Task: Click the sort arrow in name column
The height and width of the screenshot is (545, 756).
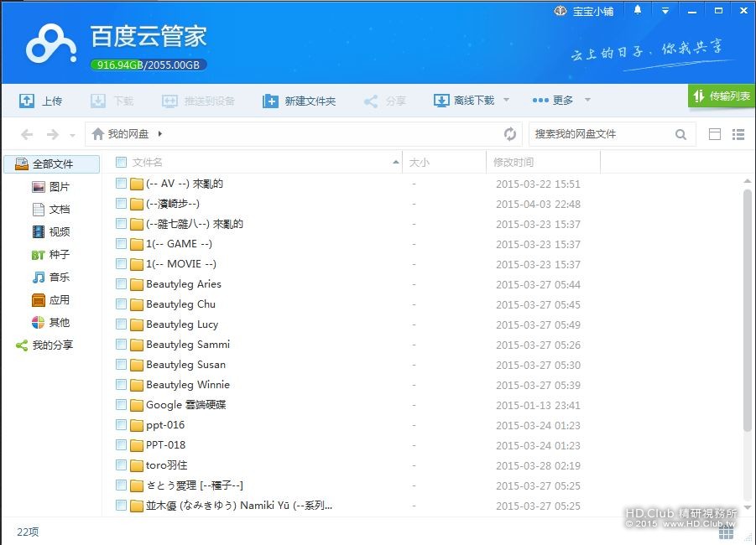Action: 396,163
